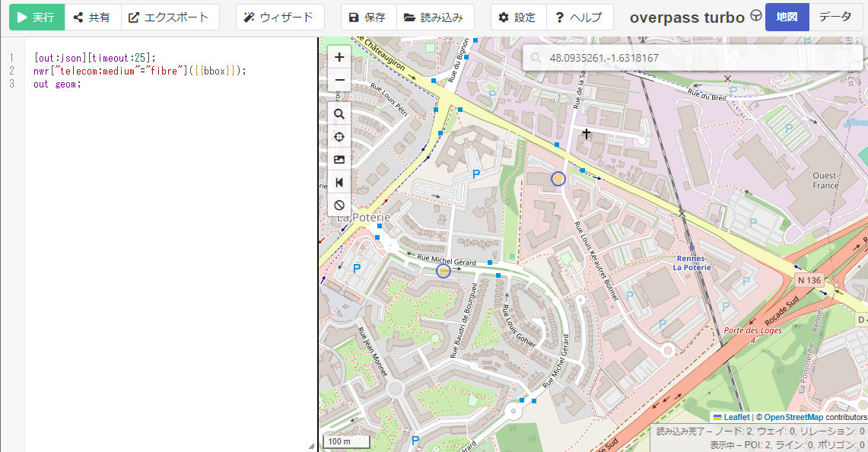Click the Rue Louis Gohier street label
Image resolution: width=868 pixels, height=452 pixels.
click(x=519, y=326)
